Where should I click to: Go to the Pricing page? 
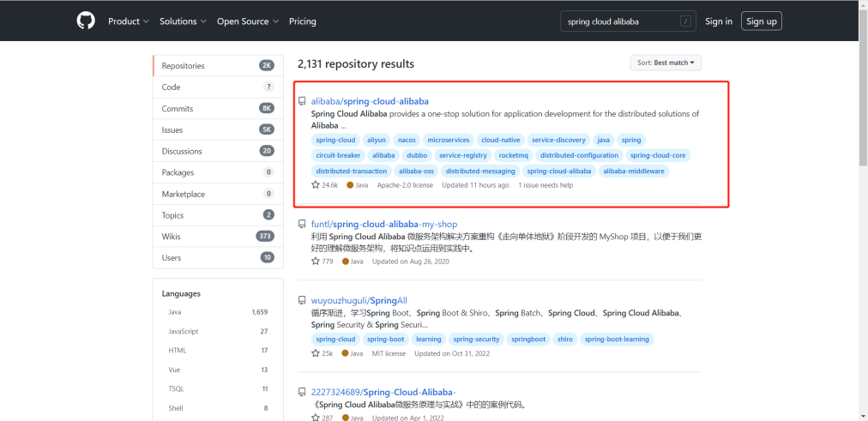point(303,21)
